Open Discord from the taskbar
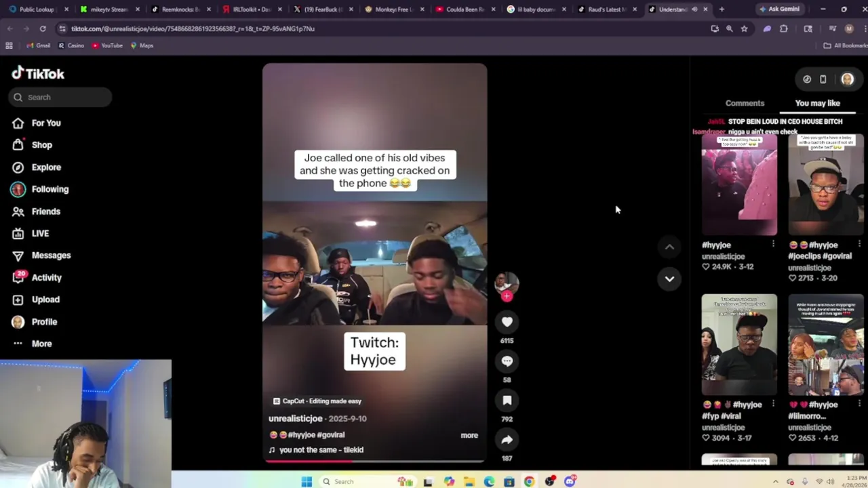 click(570, 481)
